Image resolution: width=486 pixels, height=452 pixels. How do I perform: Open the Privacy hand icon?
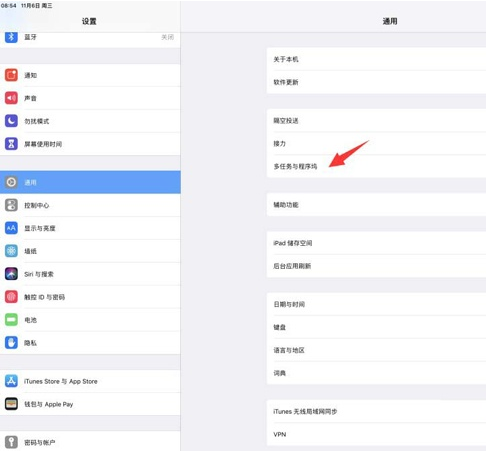click(11, 343)
